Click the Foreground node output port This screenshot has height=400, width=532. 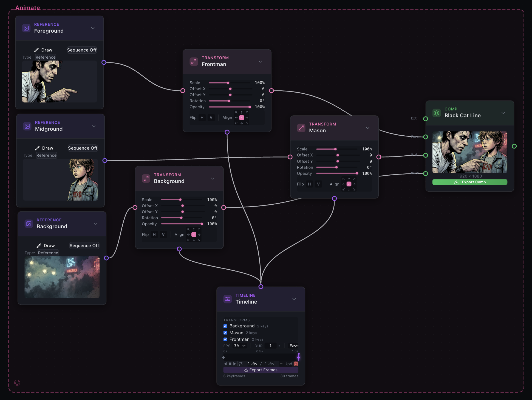pyautogui.click(x=104, y=62)
